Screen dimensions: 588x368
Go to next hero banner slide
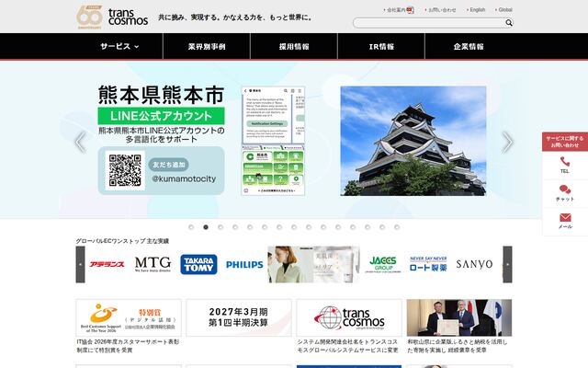point(507,142)
